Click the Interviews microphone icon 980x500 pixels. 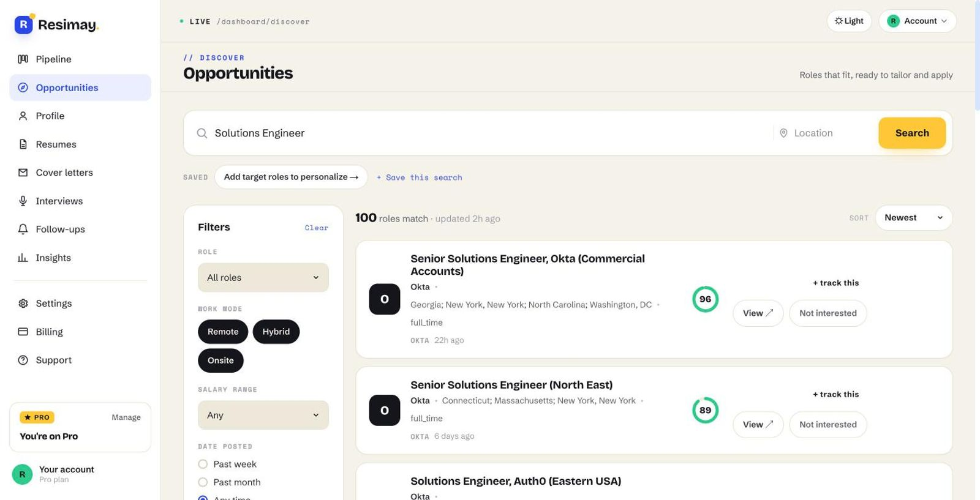click(x=23, y=201)
